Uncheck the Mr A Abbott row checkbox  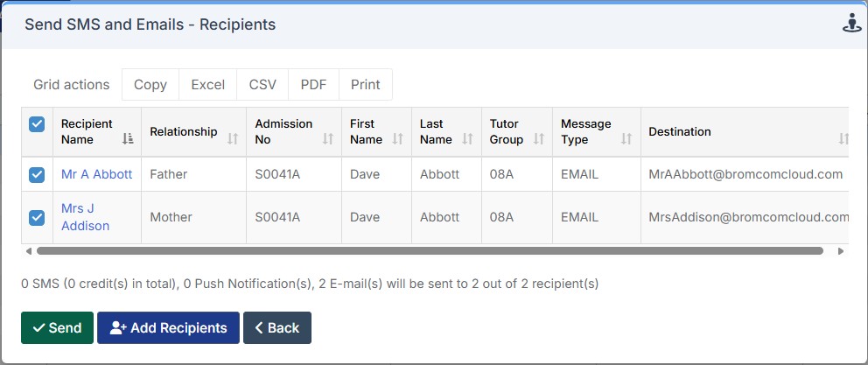[37, 174]
